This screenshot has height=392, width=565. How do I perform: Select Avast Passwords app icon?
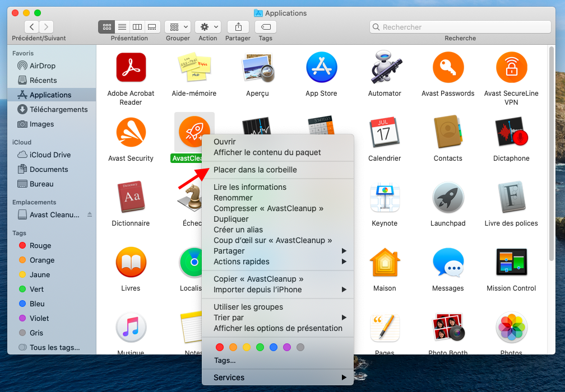[448, 67]
